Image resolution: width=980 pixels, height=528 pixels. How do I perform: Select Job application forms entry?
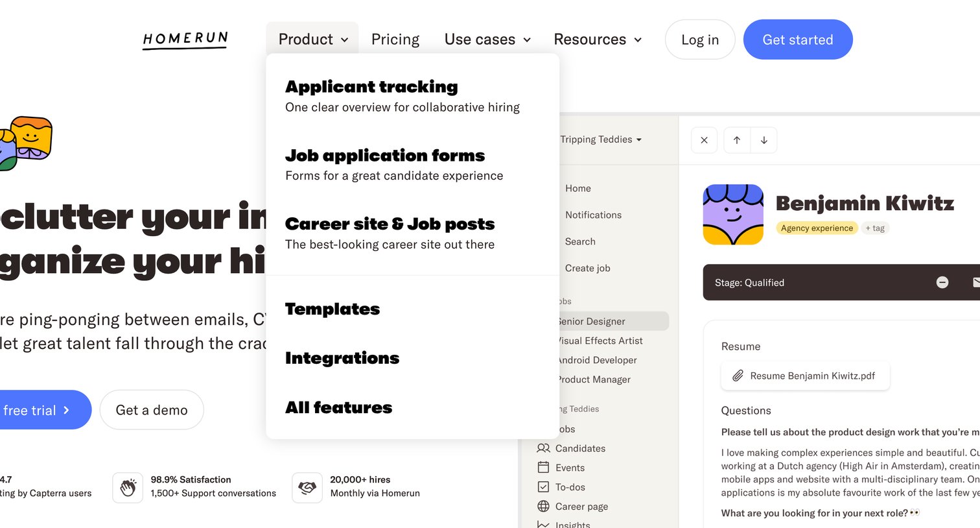[394, 165]
